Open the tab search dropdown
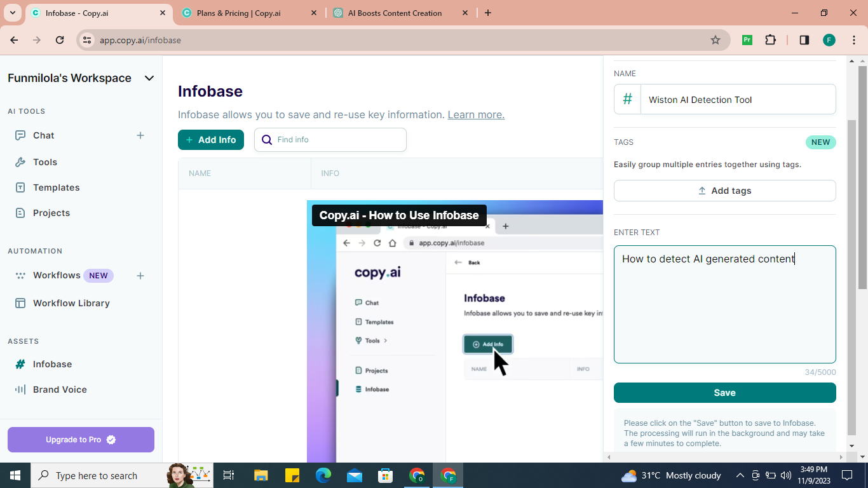This screenshot has height=488, width=868. point(12,13)
